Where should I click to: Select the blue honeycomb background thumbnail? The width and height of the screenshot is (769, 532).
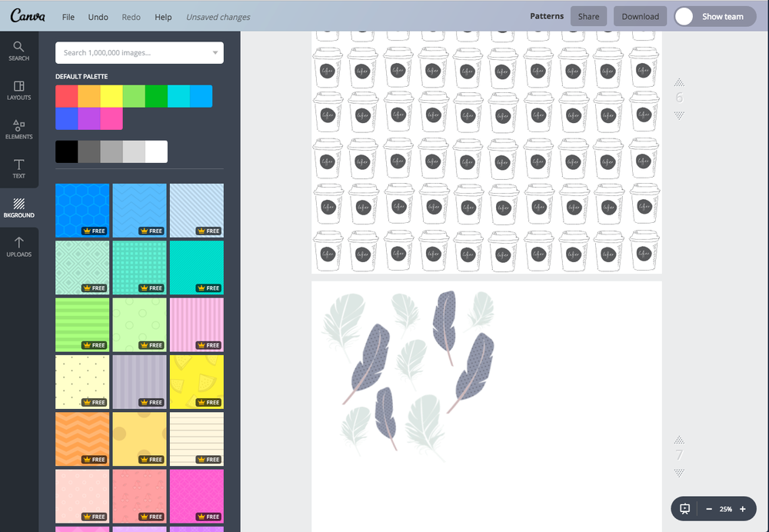pyautogui.click(x=82, y=208)
